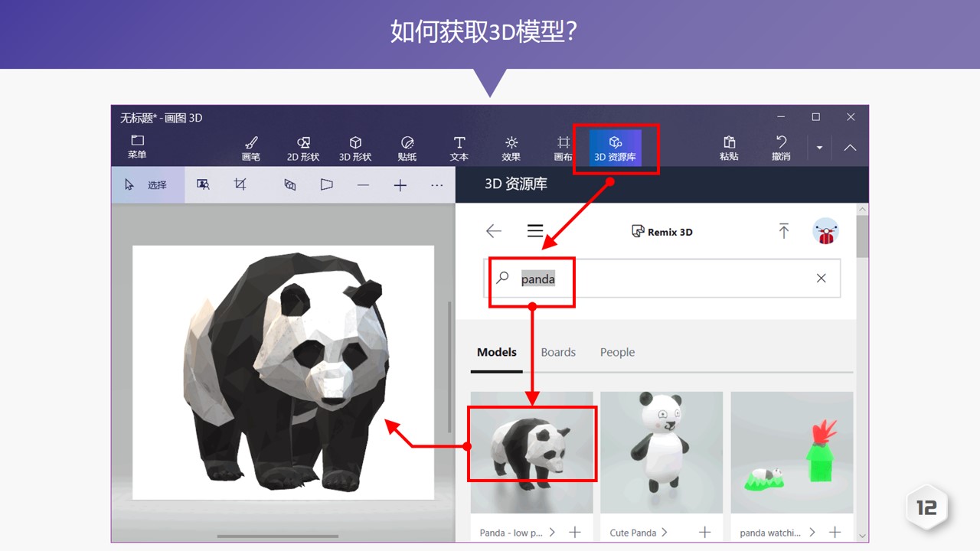Expand the history dropdown arrow next to 撤消

tap(819, 148)
